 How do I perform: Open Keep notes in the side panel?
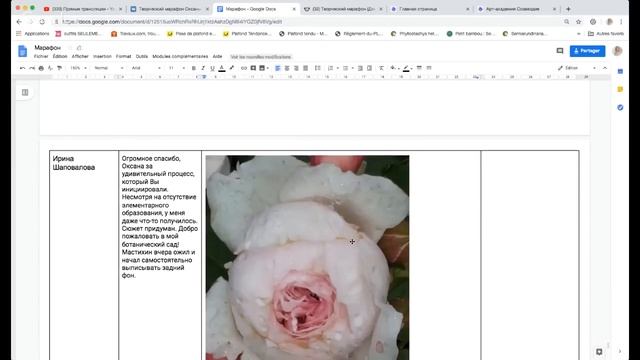(x=620, y=89)
